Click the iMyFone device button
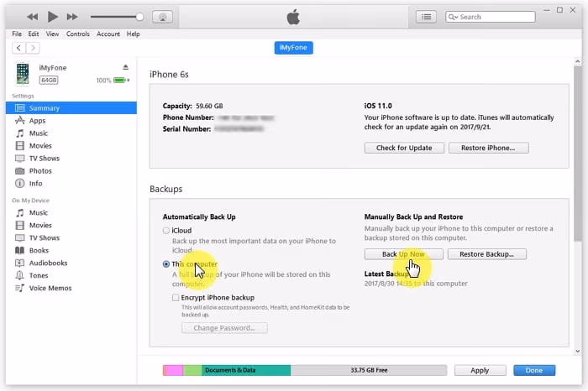 pos(294,48)
